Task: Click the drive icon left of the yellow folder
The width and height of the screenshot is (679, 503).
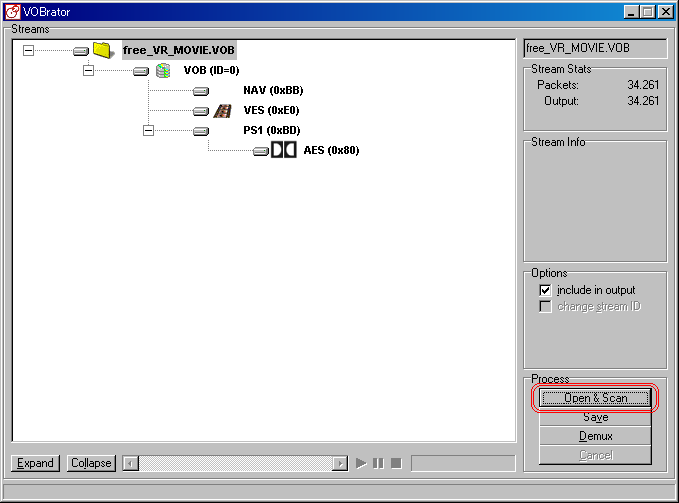Action: coord(81,52)
